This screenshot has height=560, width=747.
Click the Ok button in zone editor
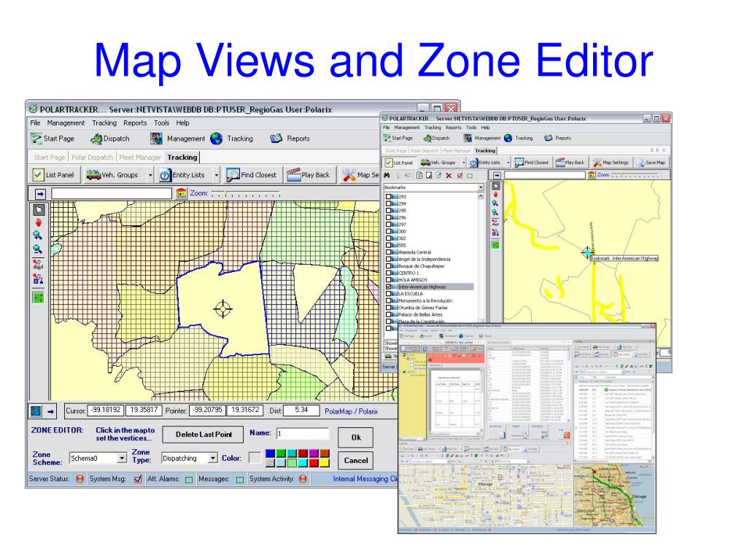pyautogui.click(x=355, y=437)
